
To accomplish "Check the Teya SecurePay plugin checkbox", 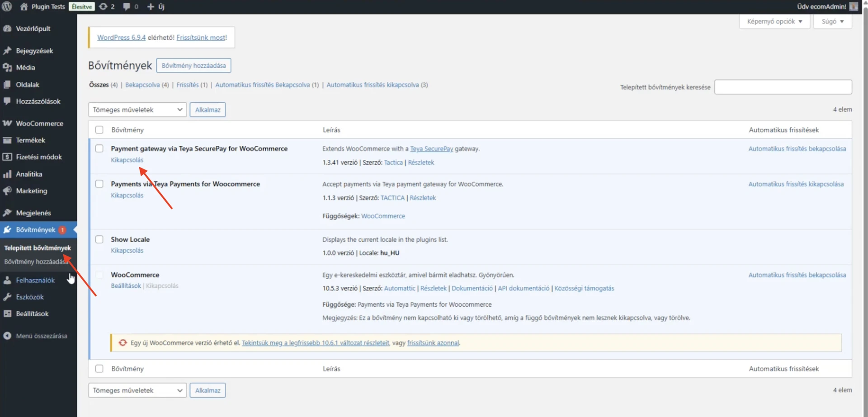I will tap(99, 149).
